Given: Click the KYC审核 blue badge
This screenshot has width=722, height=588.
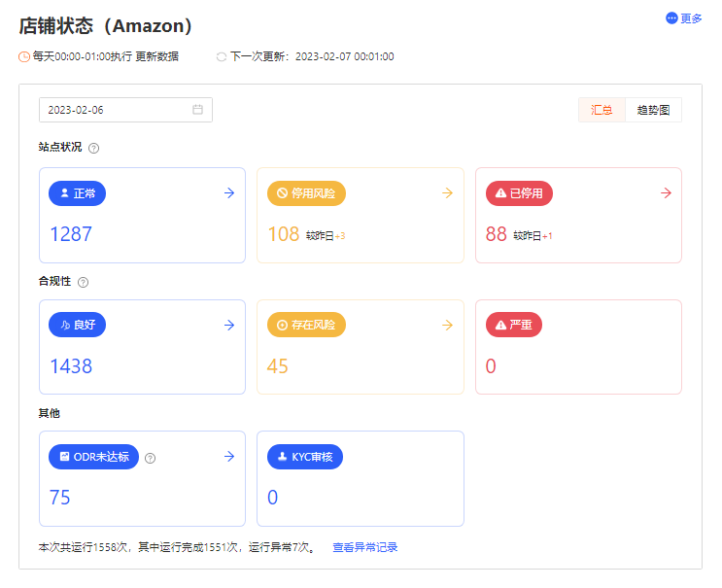Looking at the screenshot, I should coord(305,457).
